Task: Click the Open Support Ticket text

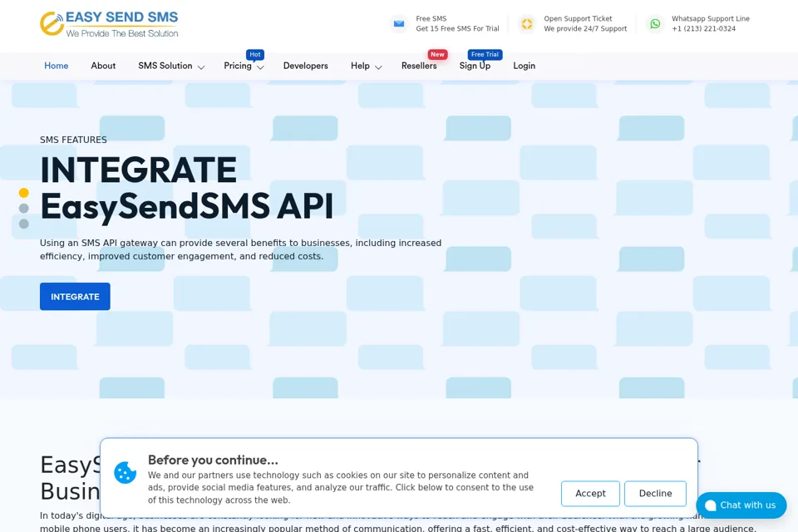Action: coord(578,18)
